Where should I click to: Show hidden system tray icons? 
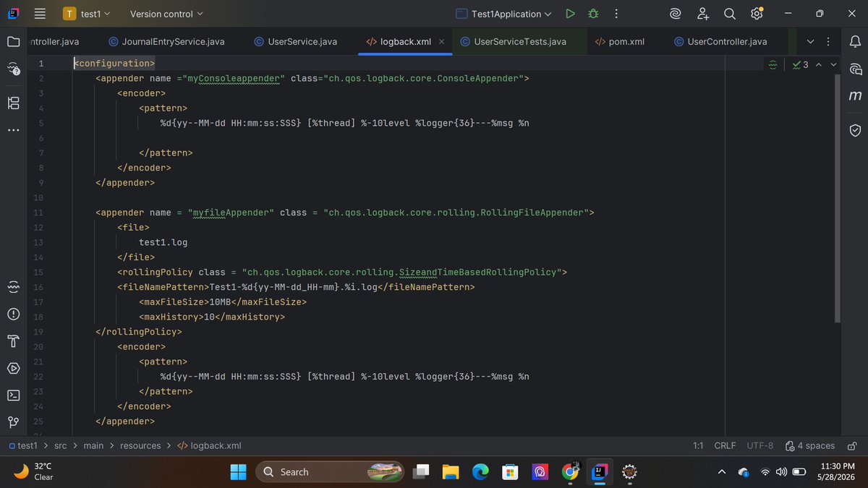pyautogui.click(x=721, y=472)
